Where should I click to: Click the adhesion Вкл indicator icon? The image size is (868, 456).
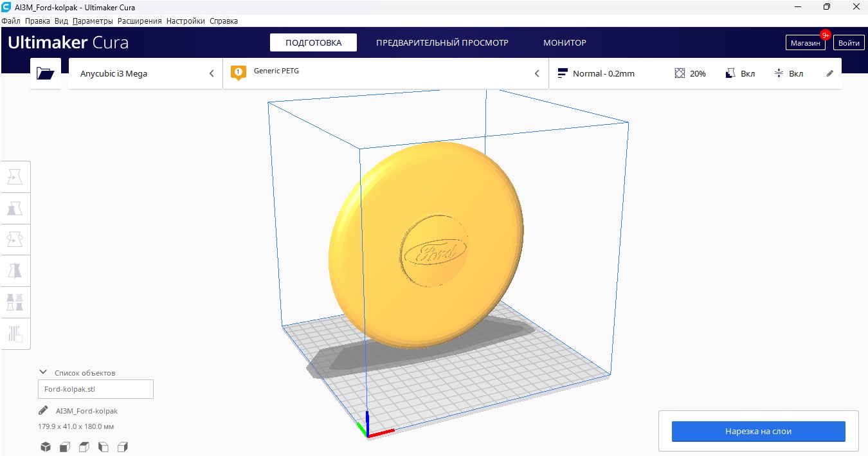[x=779, y=73]
